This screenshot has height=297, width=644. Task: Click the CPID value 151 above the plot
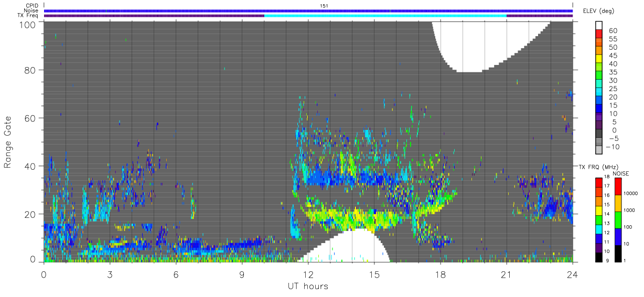(x=324, y=6)
